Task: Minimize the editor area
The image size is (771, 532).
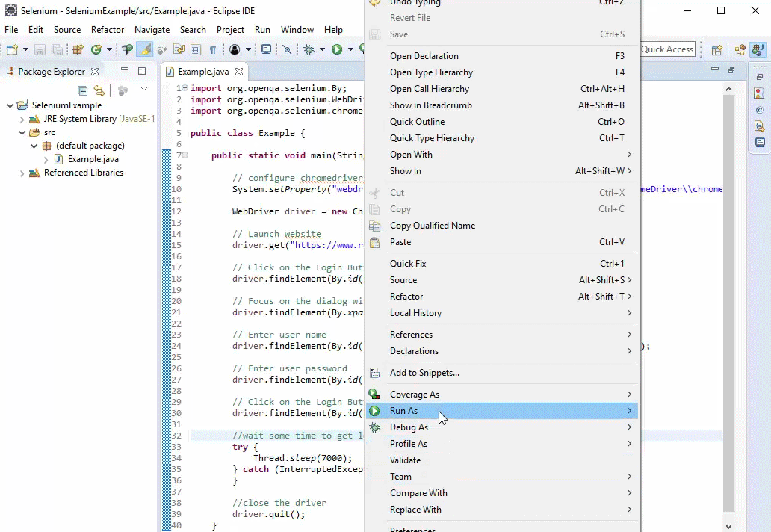Action: (x=715, y=69)
